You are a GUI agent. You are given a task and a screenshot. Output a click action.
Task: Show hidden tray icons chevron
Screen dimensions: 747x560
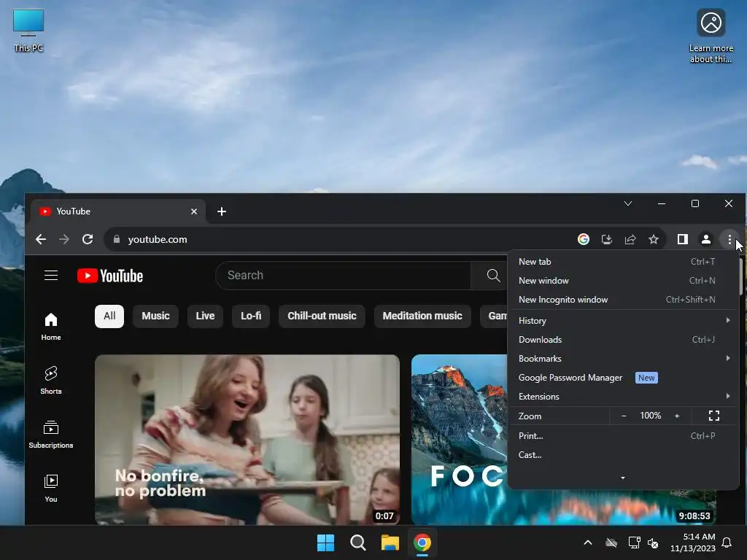point(588,542)
